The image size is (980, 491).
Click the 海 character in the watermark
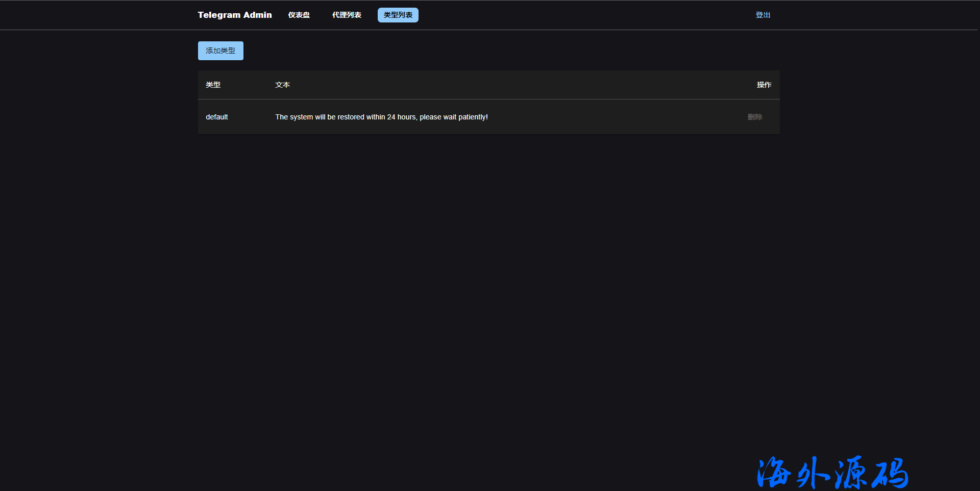pyautogui.click(x=774, y=473)
